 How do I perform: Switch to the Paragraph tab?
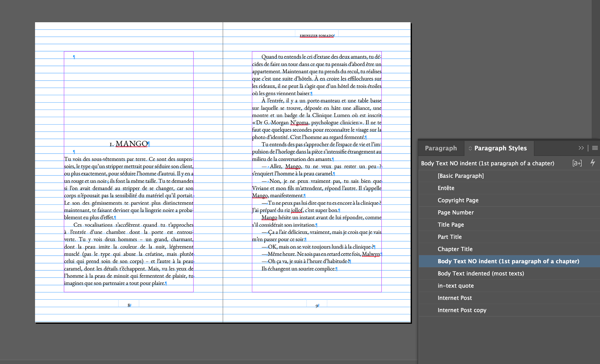pos(441,148)
